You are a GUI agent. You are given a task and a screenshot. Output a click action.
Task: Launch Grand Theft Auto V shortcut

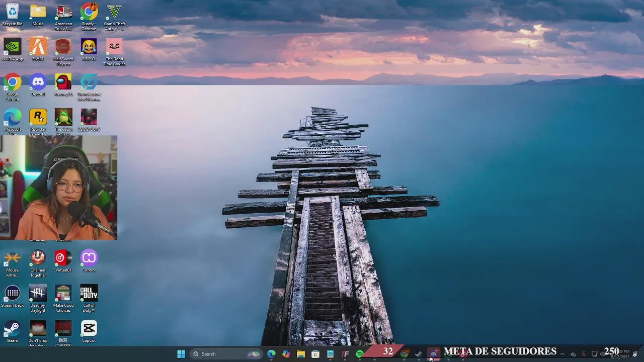tap(114, 18)
